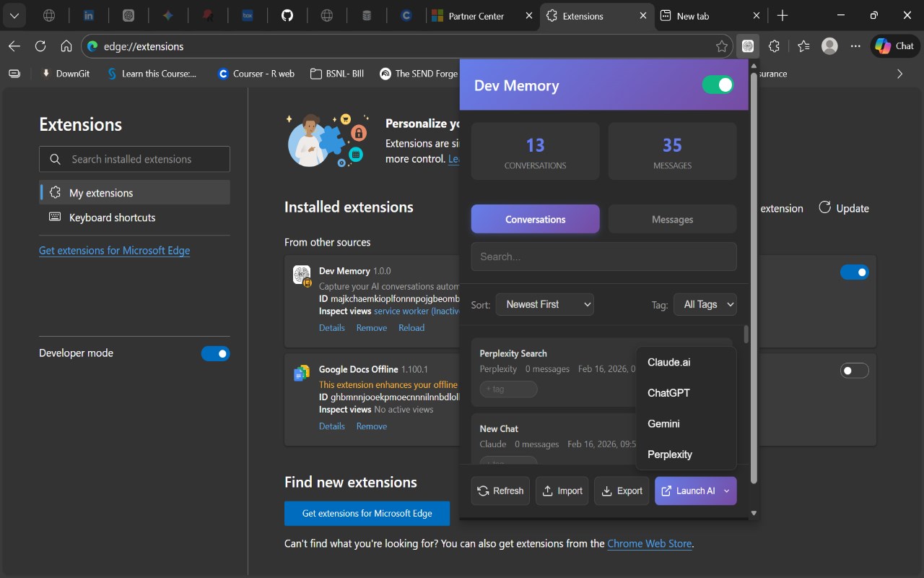Add a tag to Perplexity Search conversation

pos(509,389)
